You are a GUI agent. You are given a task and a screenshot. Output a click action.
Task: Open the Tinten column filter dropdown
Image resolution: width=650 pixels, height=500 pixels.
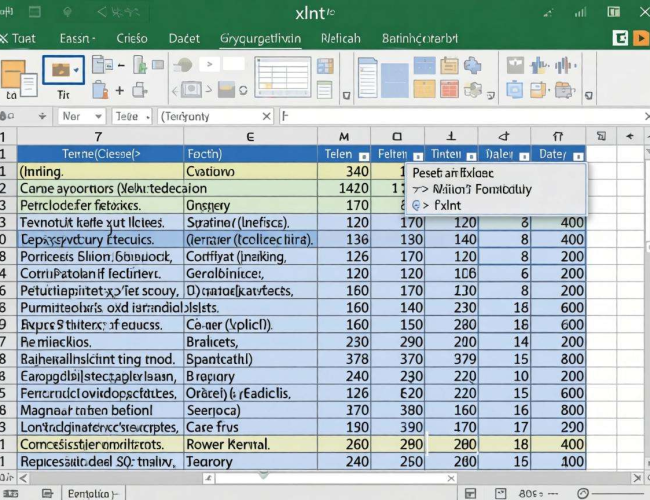[x=471, y=156]
